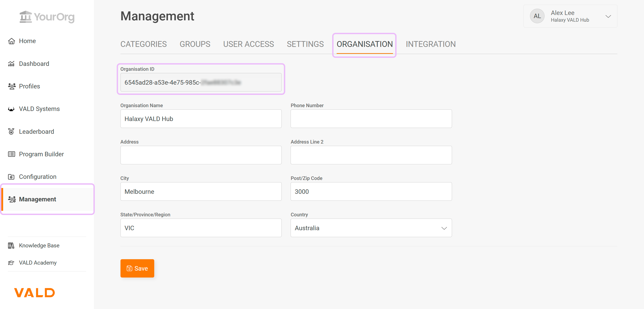The width and height of the screenshot is (644, 309).
Task: Click the Knowledge Base books icon
Action: pyautogui.click(x=11, y=246)
